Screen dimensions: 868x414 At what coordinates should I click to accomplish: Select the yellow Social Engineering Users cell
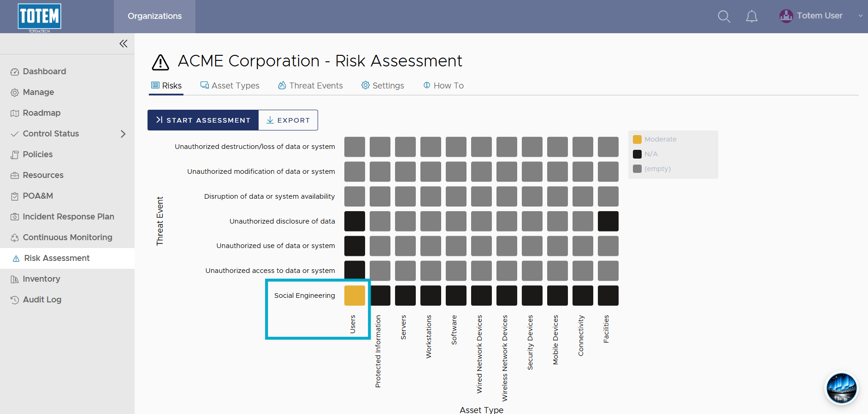(x=354, y=296)
